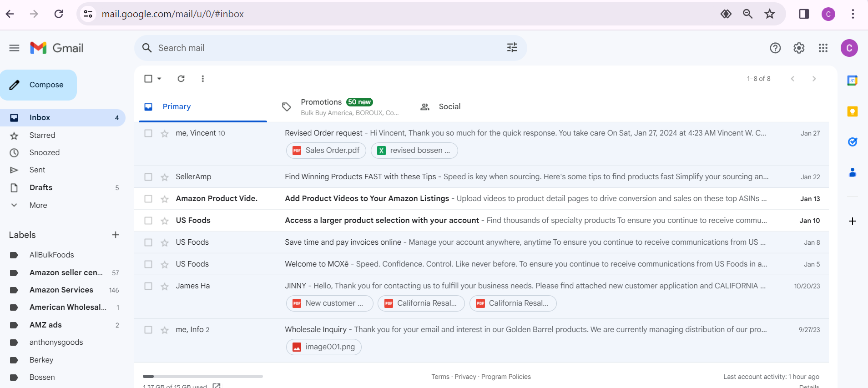Star the SellerAmp email
The height and width of the screenshot is (388, 868).
point(165,177)
